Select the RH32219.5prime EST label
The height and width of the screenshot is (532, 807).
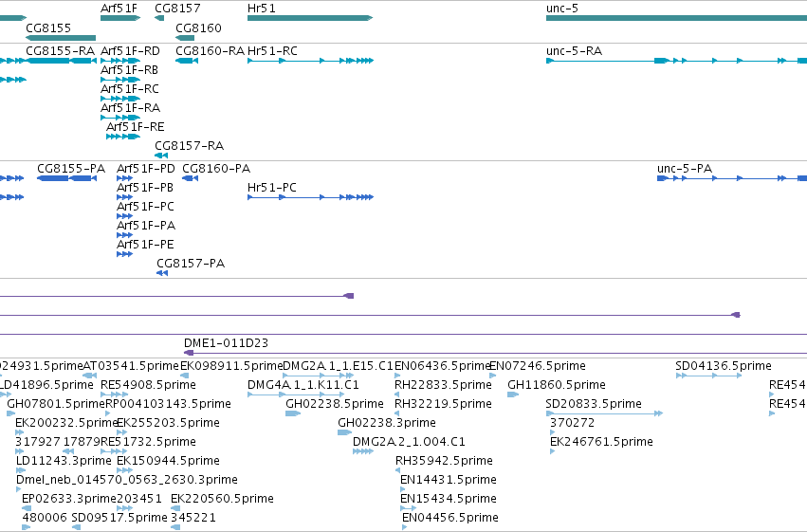pos(443,404)
